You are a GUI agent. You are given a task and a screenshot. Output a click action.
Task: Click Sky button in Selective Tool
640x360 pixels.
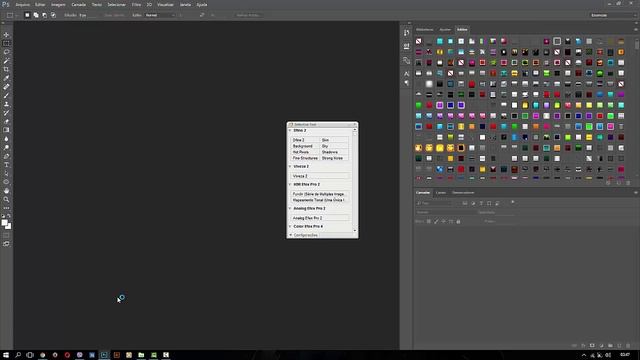[x=334, y=146]
